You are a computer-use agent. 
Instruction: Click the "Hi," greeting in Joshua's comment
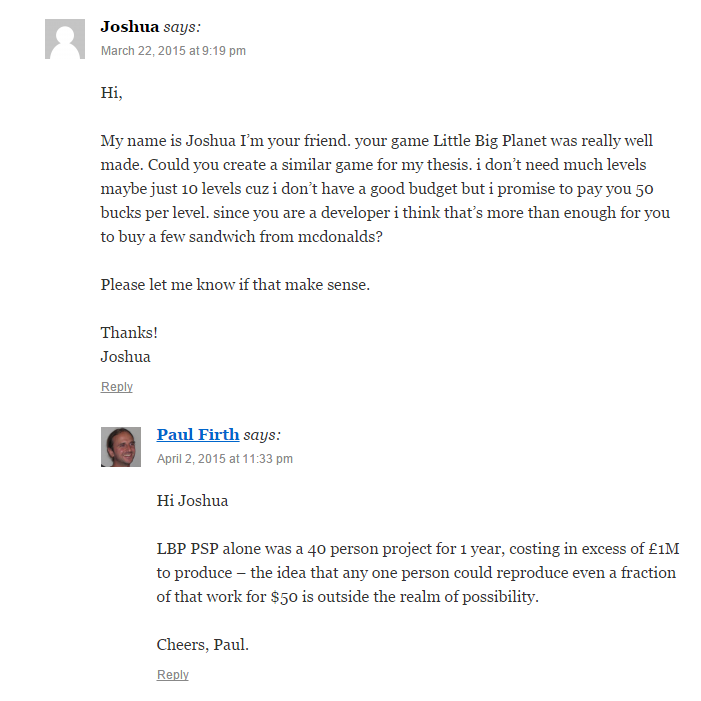click(111, 93)
